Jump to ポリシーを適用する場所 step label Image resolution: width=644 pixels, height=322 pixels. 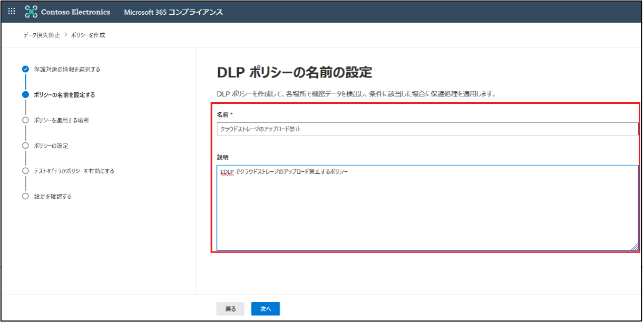pyautogui.click(x=61, y=120)
